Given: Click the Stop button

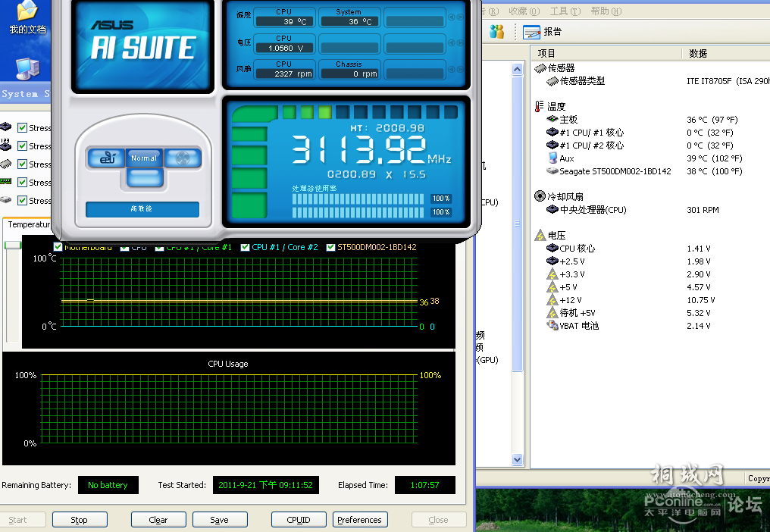Looking at the screenshot, I should (x=80, y=520).
